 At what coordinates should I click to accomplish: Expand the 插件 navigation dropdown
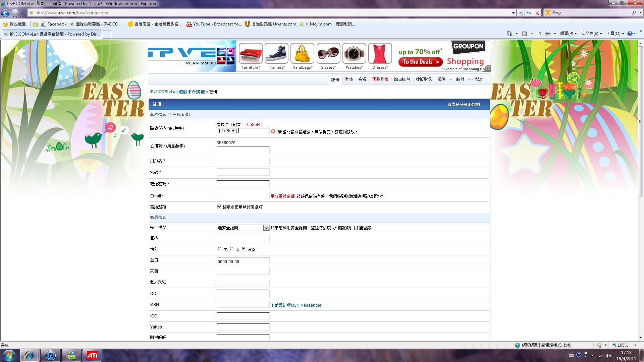(450, 80)
